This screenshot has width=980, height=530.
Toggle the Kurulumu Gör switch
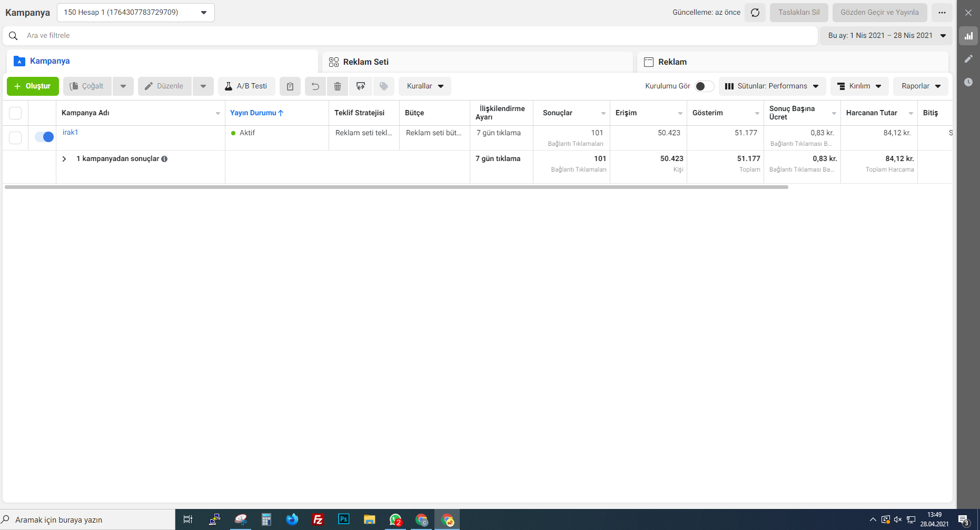point(705,86)
